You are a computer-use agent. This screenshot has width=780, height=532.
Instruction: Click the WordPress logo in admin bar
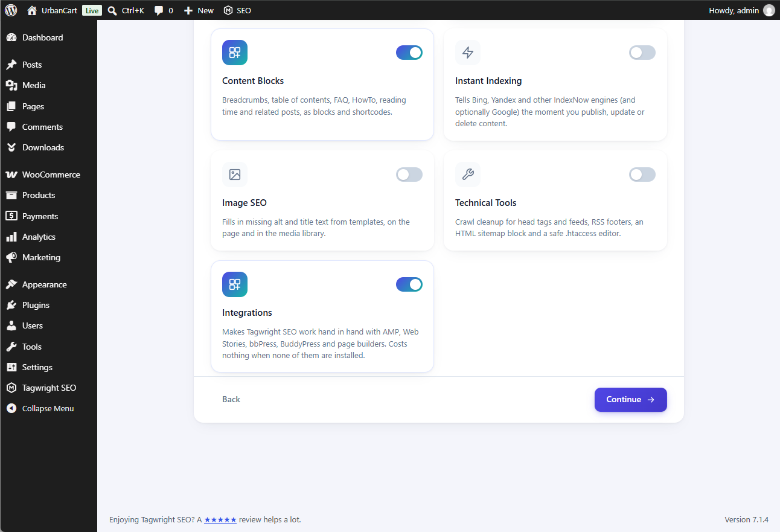click(11, 10)
